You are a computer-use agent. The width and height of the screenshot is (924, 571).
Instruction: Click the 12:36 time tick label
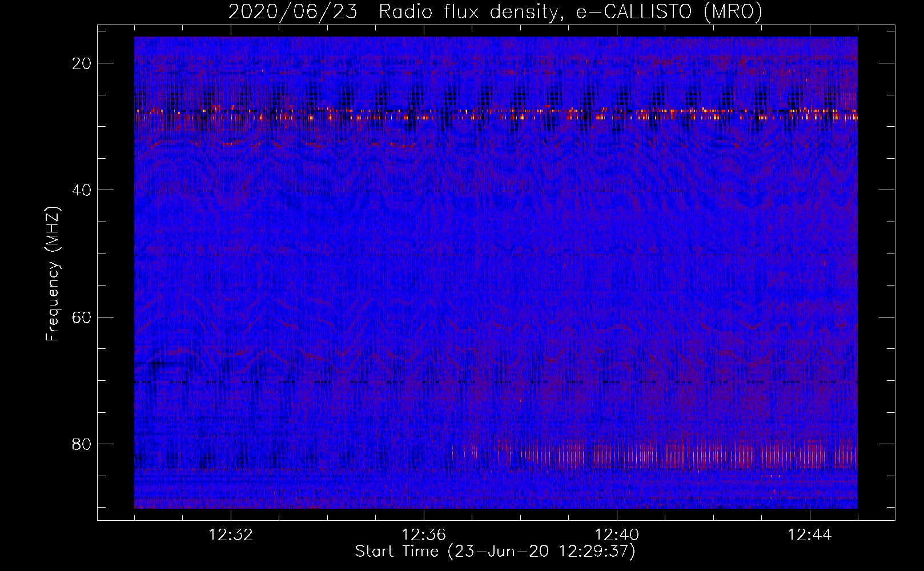tap(424, 535)
